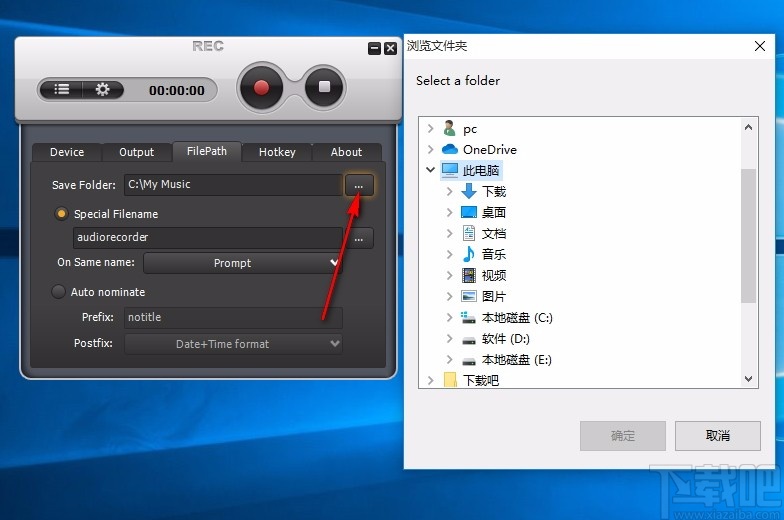This screenshot has width=784, height=520.
Task: Select the 软件 (D:) drive icon
Action: (x=468, y=340)
